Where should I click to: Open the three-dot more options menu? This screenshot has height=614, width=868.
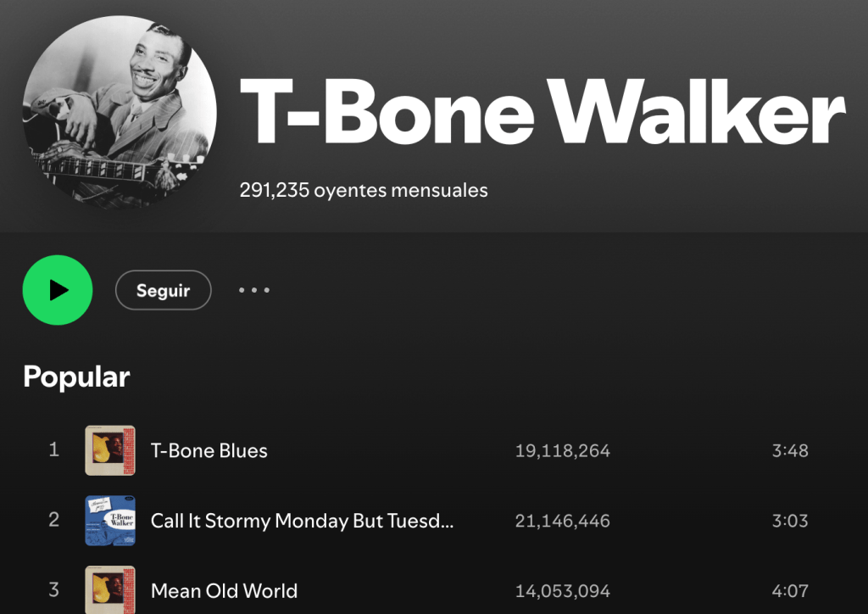pos(254,290)
